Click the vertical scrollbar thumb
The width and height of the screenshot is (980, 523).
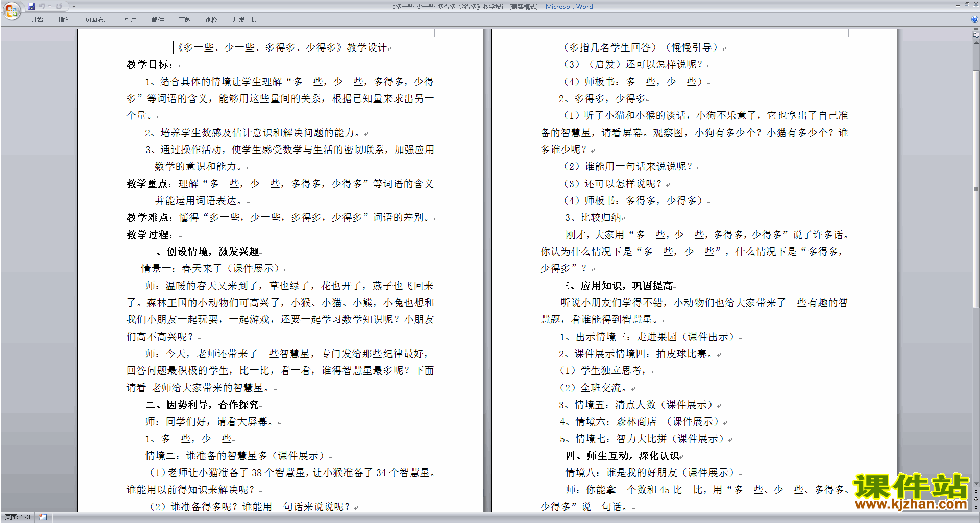coord(976,189)
